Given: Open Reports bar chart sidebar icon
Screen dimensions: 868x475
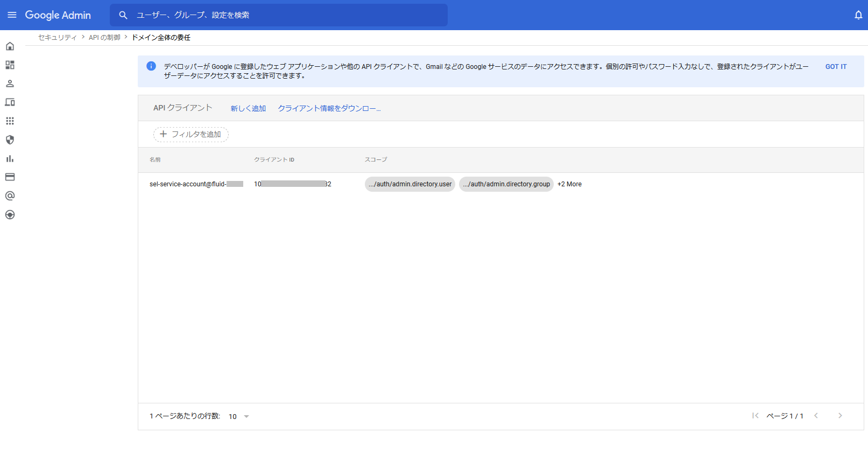Looking at the screenshot, I should 10,158.
